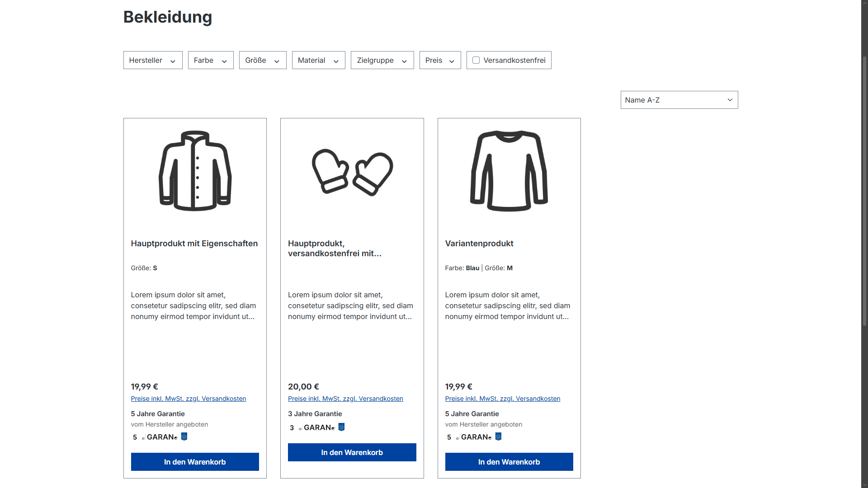Click the 5-year guarantee badge on the first product
This screenshot has width=868, height=488.
click(x=160, y=437)
